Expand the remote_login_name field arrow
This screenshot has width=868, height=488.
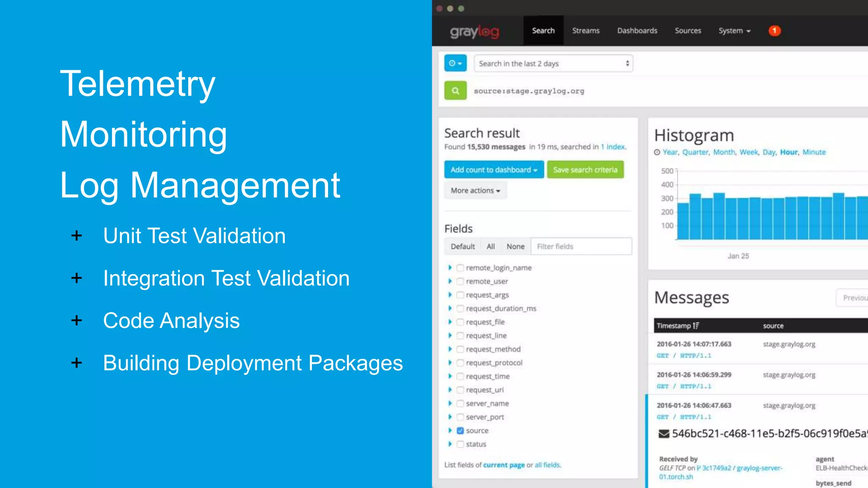click(450, 268)
